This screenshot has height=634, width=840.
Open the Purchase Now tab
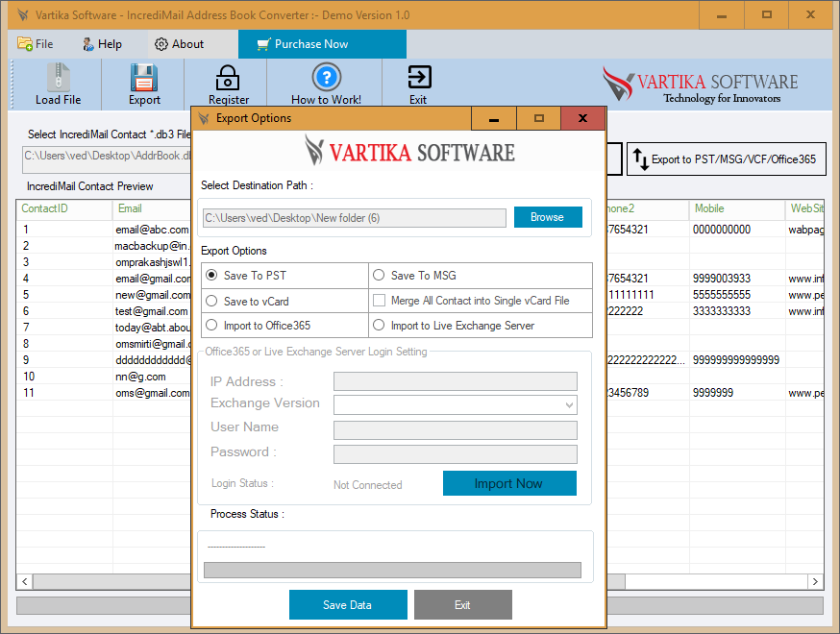(322, 44)
